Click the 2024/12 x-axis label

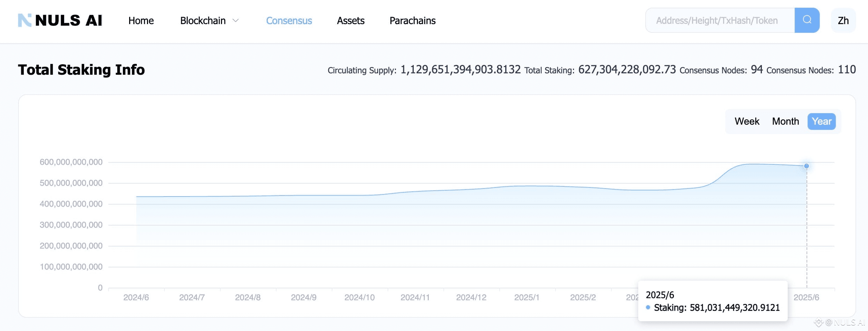coord(471,297)
